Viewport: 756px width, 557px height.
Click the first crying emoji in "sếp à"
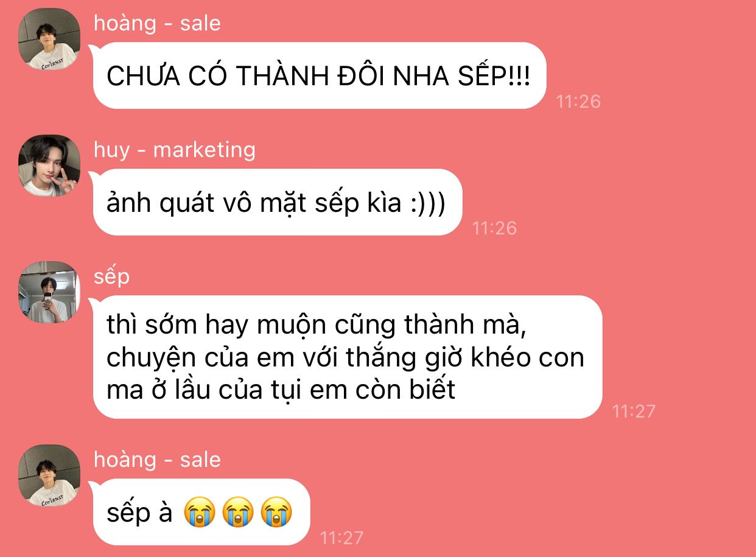[x=200, y=513]
